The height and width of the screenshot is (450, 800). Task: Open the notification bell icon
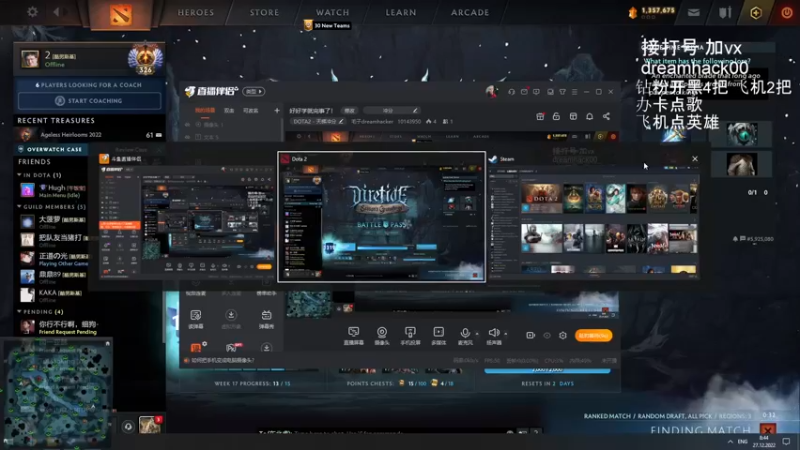(x=589, y=116)
